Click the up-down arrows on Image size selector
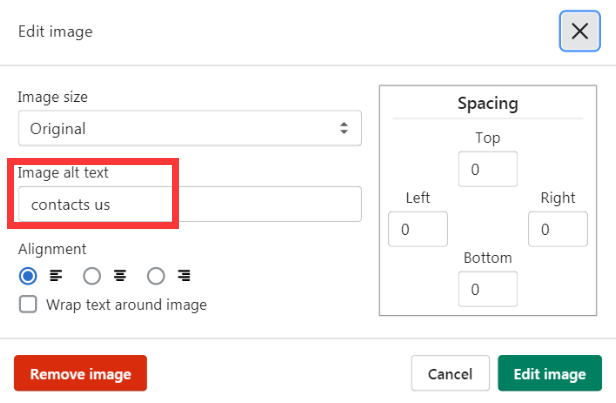The width and height of the screenshot is (616, 403). (344, 128)
